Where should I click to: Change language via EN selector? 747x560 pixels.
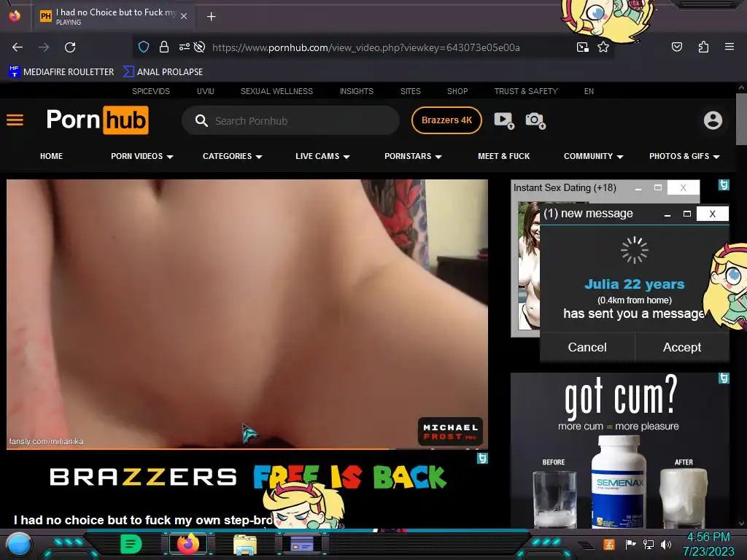click(x=589, y=91)
